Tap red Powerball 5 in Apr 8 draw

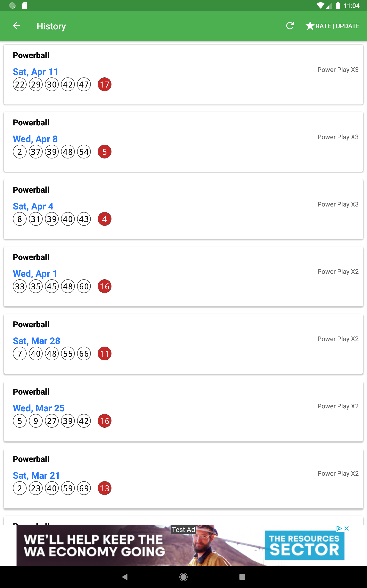point(104,152)
